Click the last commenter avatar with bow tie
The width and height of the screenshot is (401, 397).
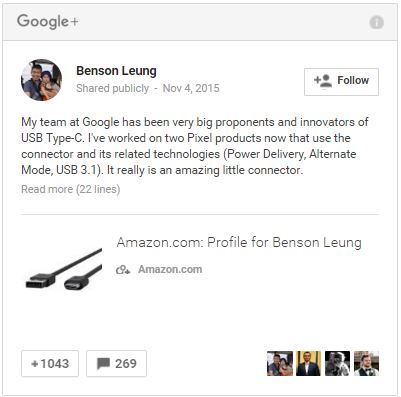[x=366, y=363]
